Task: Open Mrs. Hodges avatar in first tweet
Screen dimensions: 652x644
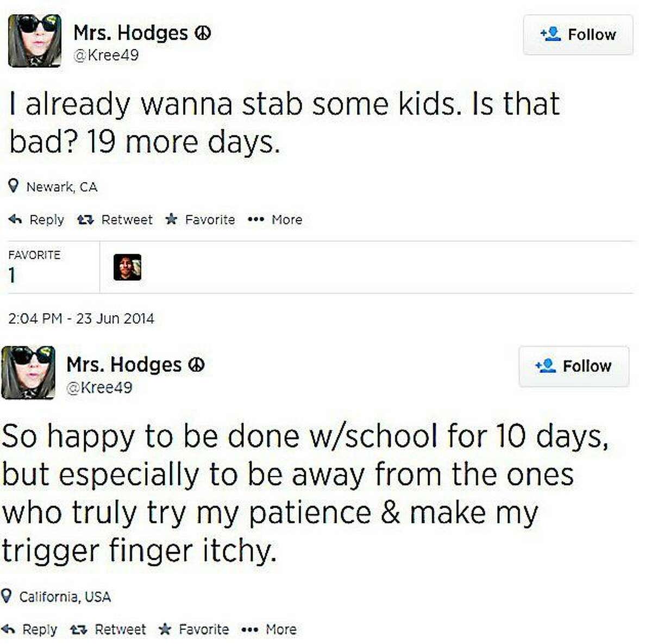Action: click(x=35, y=40)
